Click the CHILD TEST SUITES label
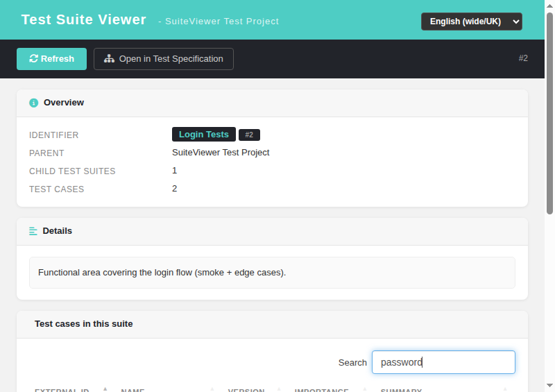 [x=72, y=171]
